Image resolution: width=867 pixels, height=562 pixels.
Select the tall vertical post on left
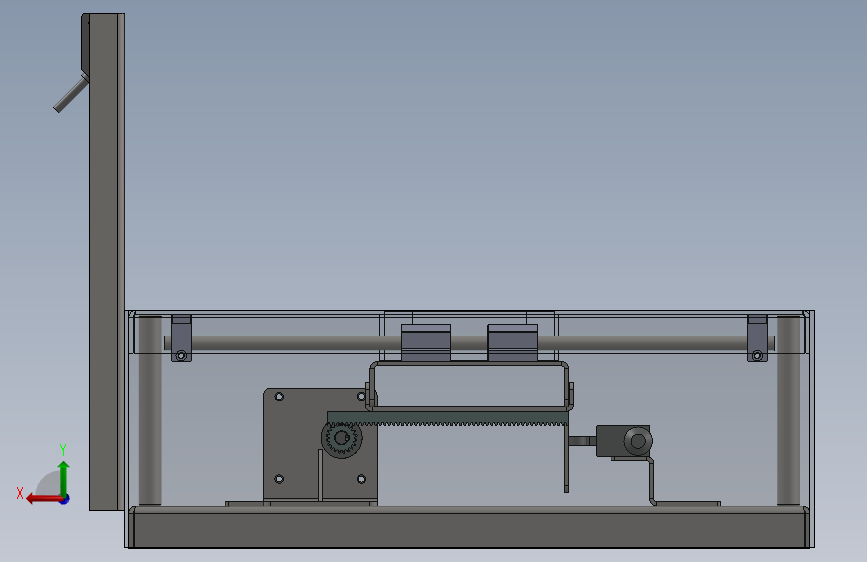107,262
